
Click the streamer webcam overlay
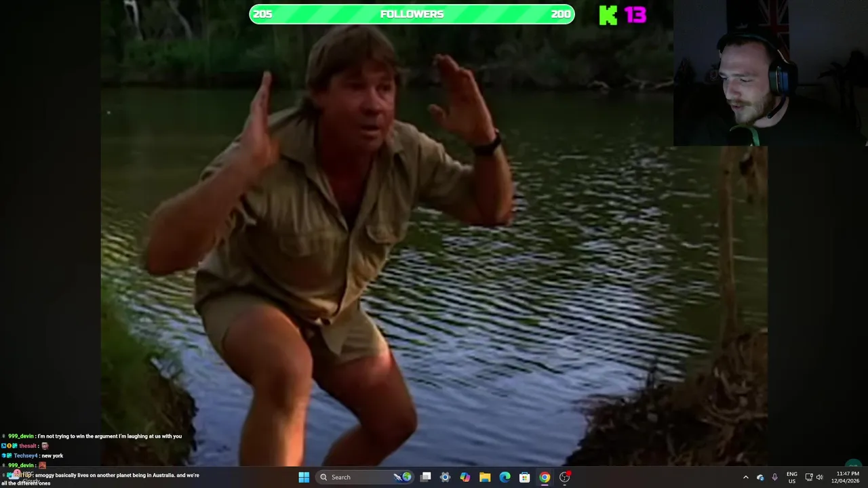(770, 73)
